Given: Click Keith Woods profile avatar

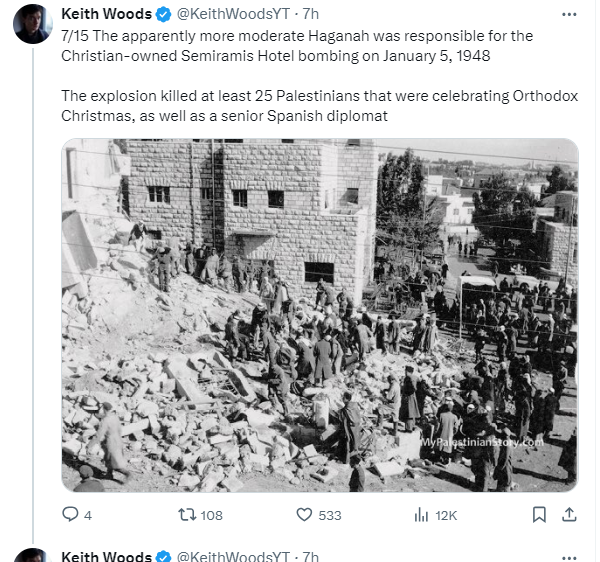Looking at the screenshot, I should [x=33, y=24].
